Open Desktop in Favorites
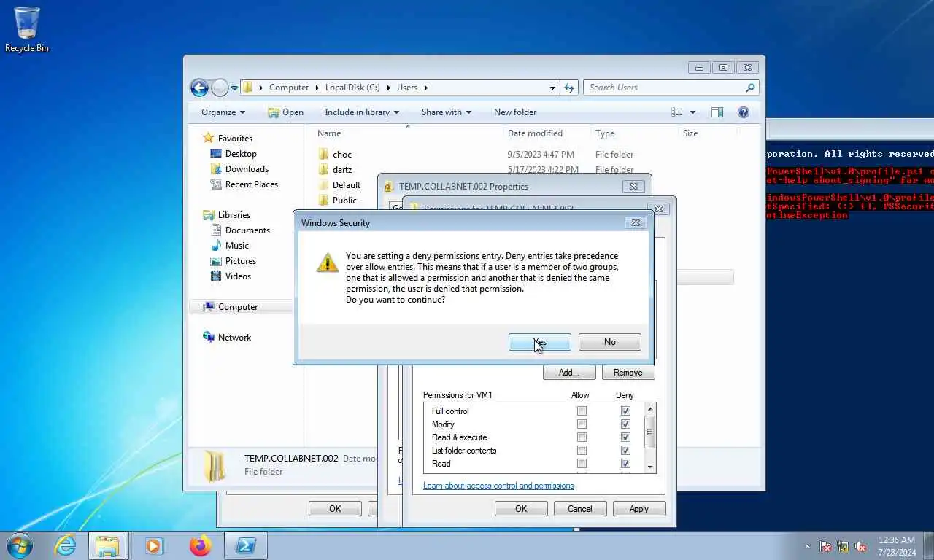This screenshot has height=560, width=934. [241, 154]
